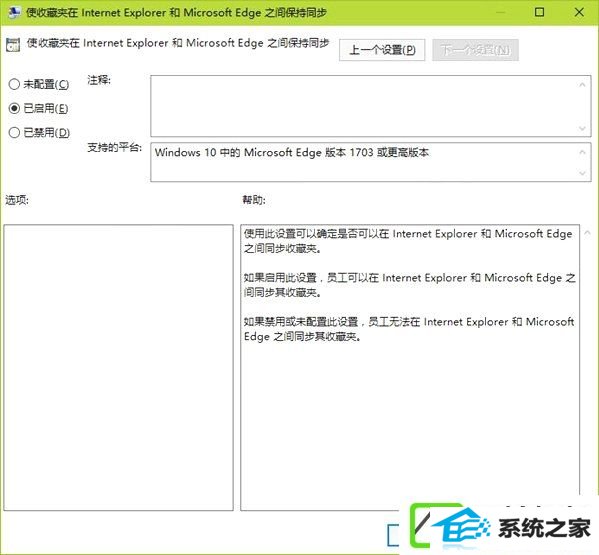Click the down arrow in 支持的平台 box
Viewport: 599px width, 555px height.
pyautogui.click(x=582, y=173)
